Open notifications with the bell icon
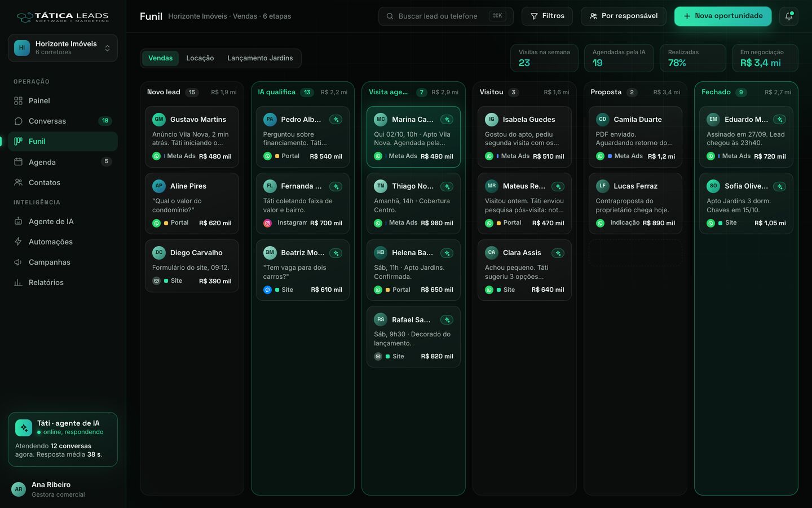Viewport: 812px width, 508px height. pyautogui.click(x=789, y=16)
